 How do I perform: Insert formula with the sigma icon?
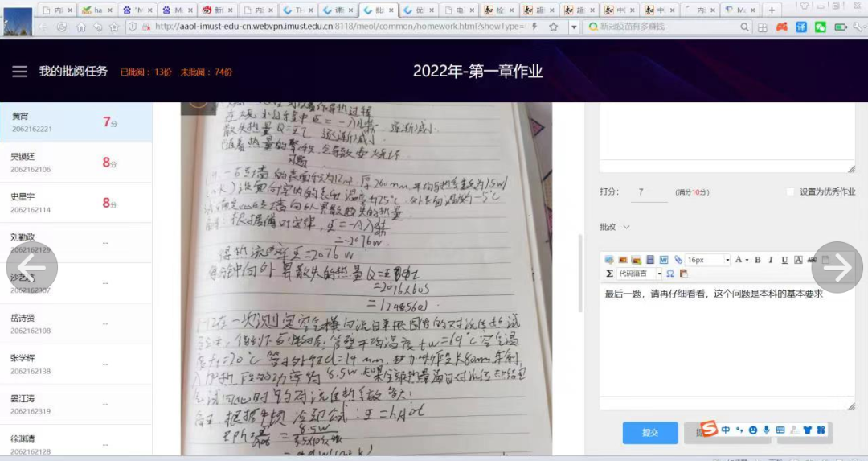(609, 274)
